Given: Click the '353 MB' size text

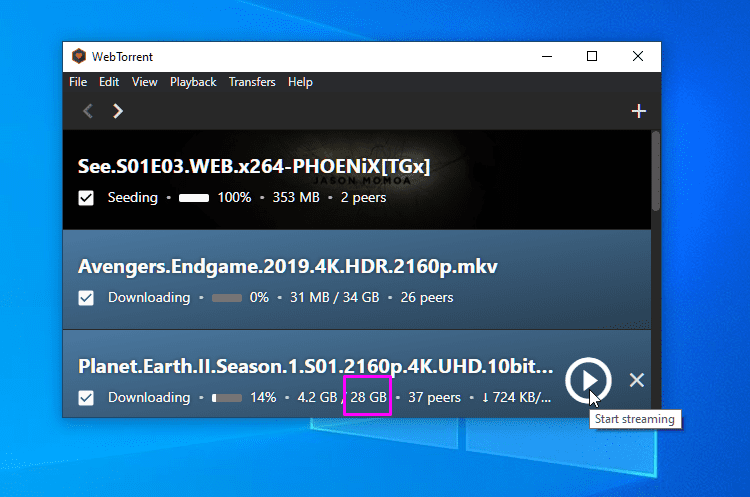Looking at the screenshot, I should pyautogui.click(x=296, y=198).
